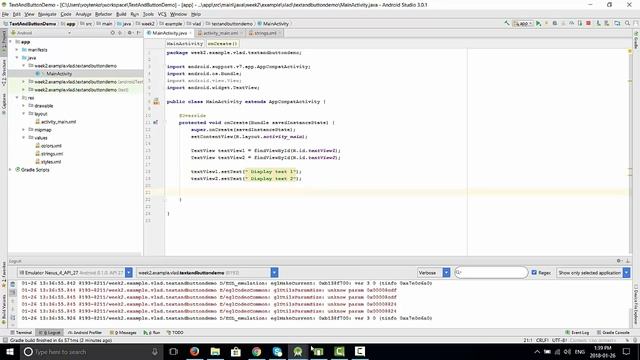This screenshot has width=640, height=360.
Task: Open Microsoft Store from the taskbar
Action: coord(236,351)
